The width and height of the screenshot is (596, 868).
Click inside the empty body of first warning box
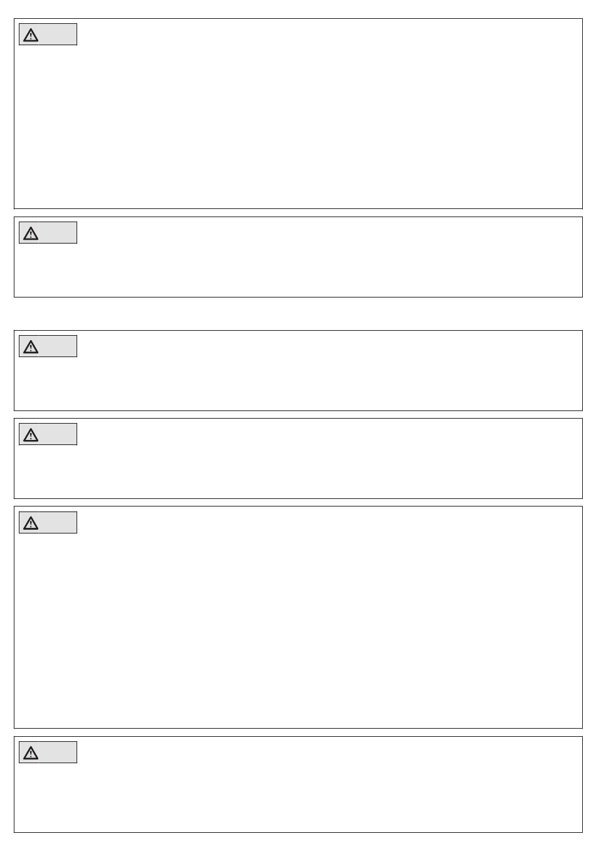click(298, 126)
